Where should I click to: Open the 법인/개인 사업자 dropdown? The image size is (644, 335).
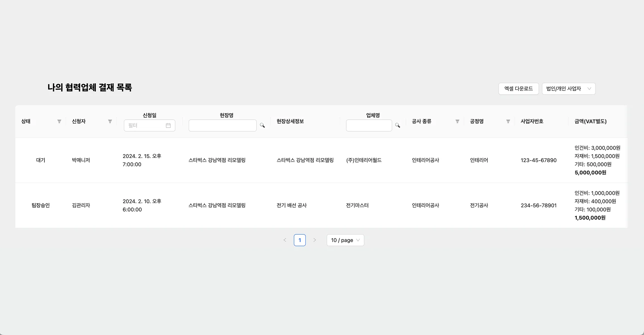569,89
